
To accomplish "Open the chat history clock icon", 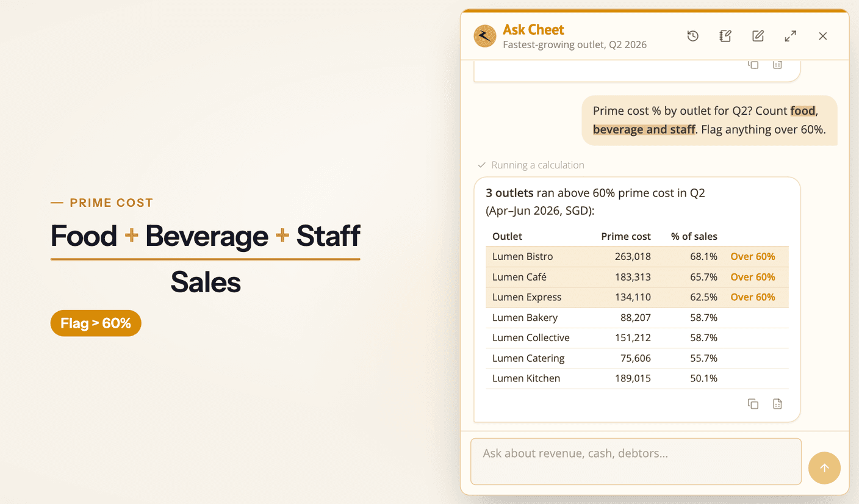I will coord(692,36).
